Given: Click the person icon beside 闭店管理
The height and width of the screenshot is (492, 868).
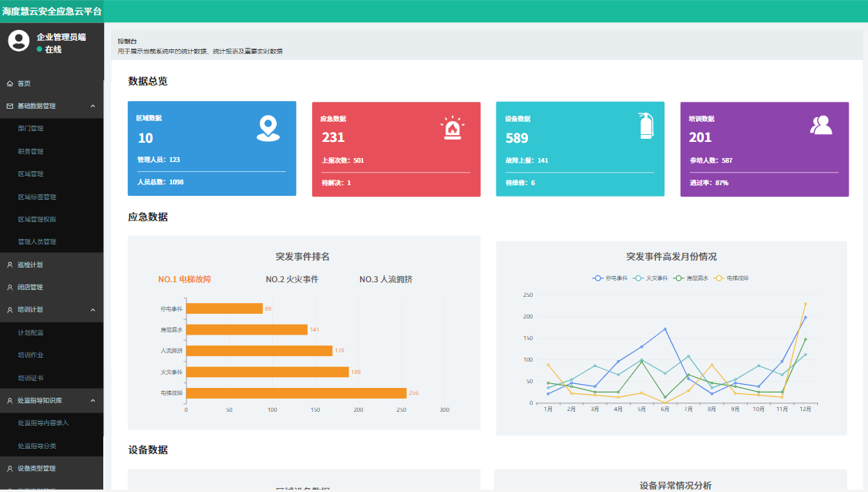Looking at the screenshot, I should pyautogui.click(x=9, y=287).
